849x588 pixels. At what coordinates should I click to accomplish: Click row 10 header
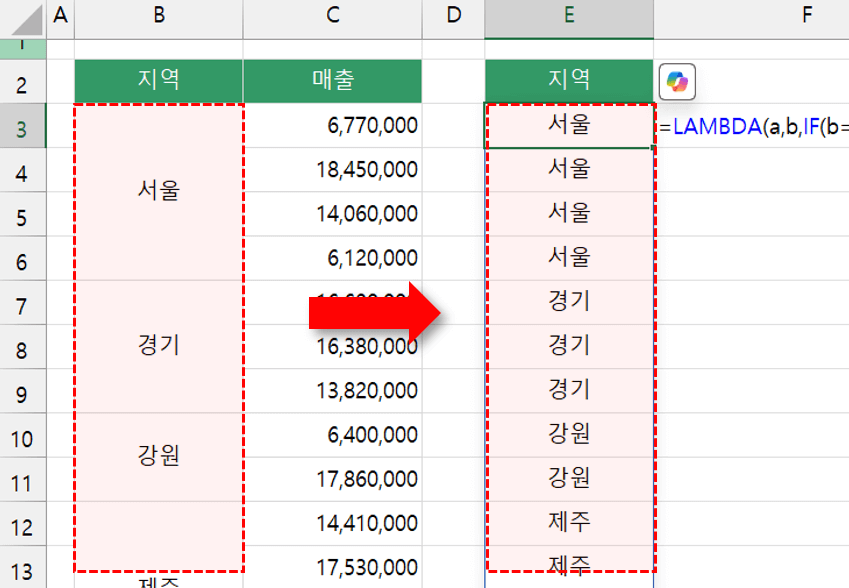coord(22,436)
